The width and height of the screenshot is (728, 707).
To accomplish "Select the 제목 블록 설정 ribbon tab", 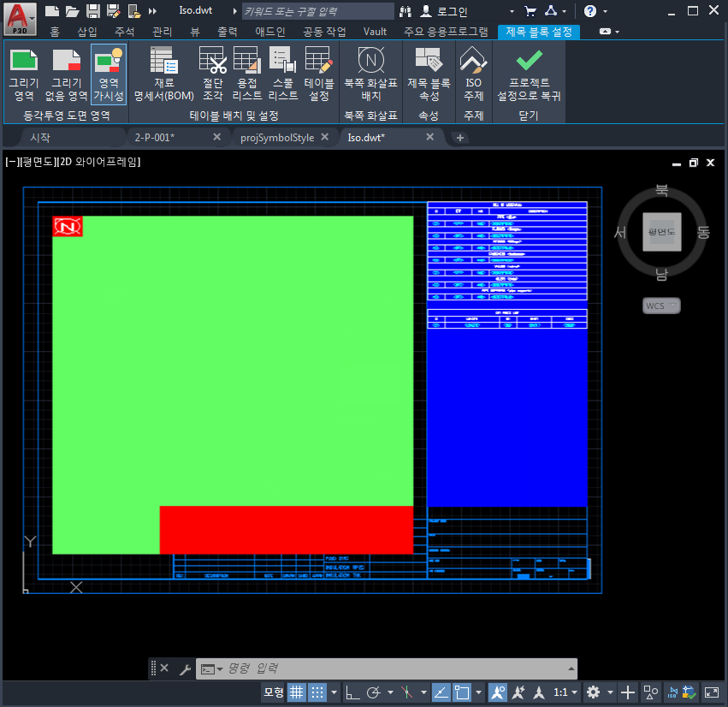I will pos(539,32).
